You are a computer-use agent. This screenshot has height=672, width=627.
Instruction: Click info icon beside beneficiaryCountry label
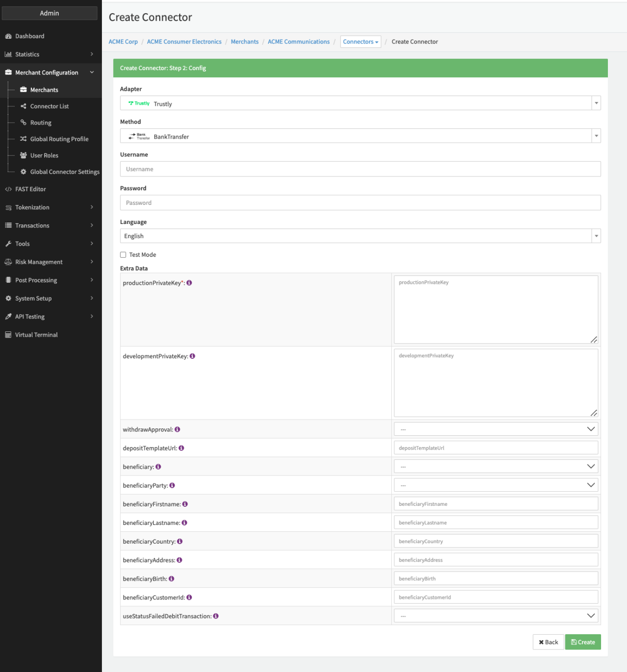(x=180, y=542)
